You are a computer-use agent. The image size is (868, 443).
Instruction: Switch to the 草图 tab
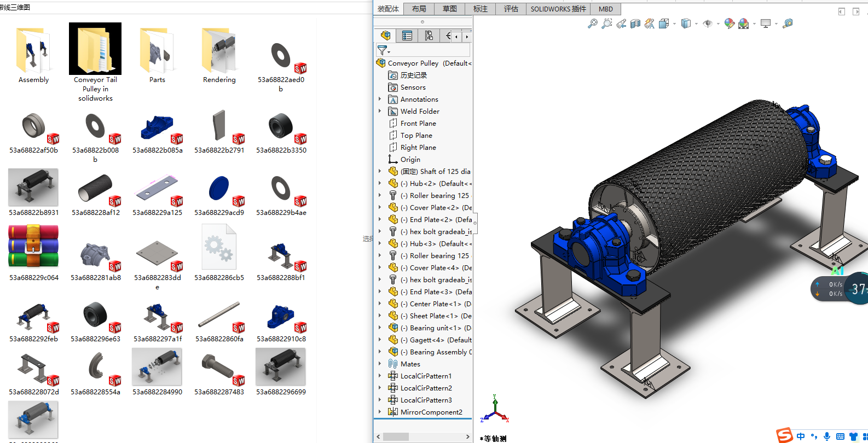[450, 9]
